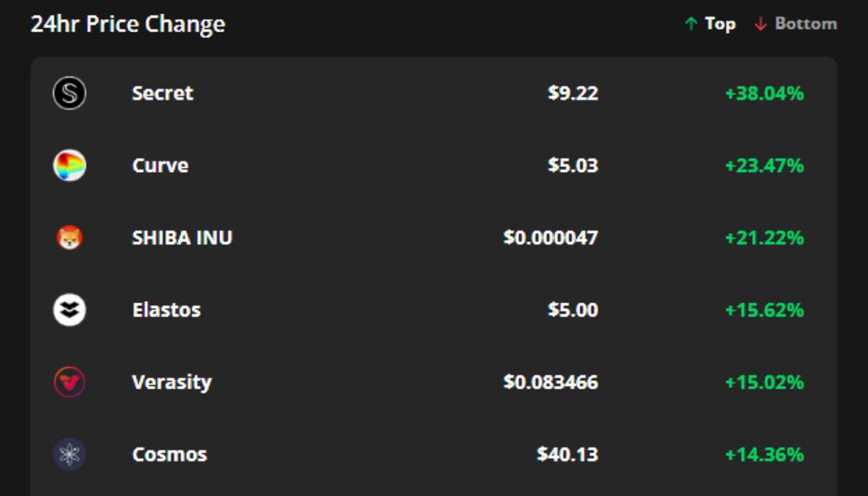Image resolution: width=868 pixels, height=496 pixels.
Task: Open the Cosmos row for details
Action: pos(413,453)
